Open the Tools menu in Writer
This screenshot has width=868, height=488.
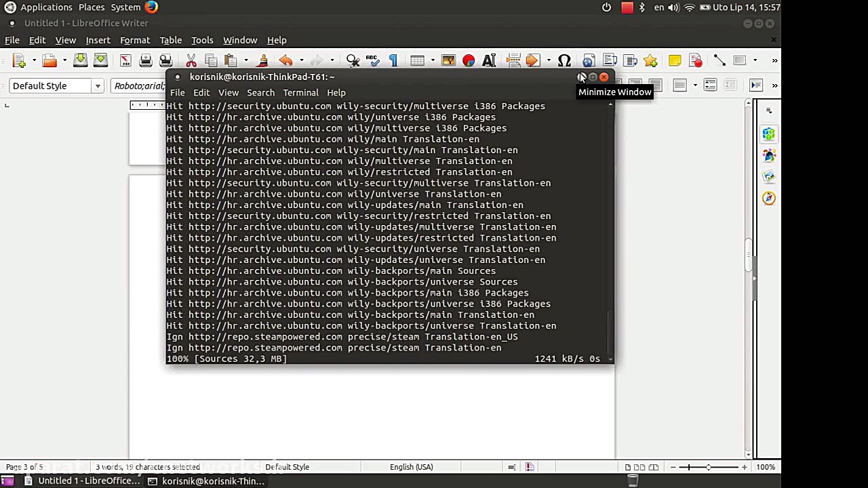coord(202,40)
